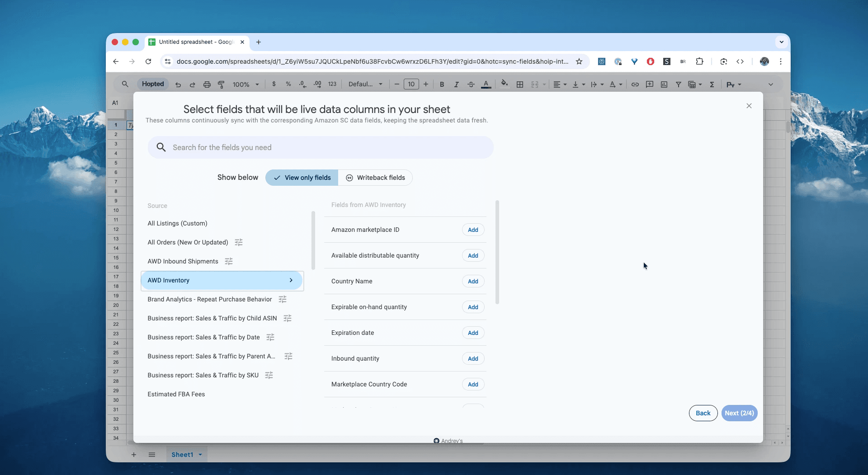
Task: Open the horizontal align dropdown
Action: point(560,85)
